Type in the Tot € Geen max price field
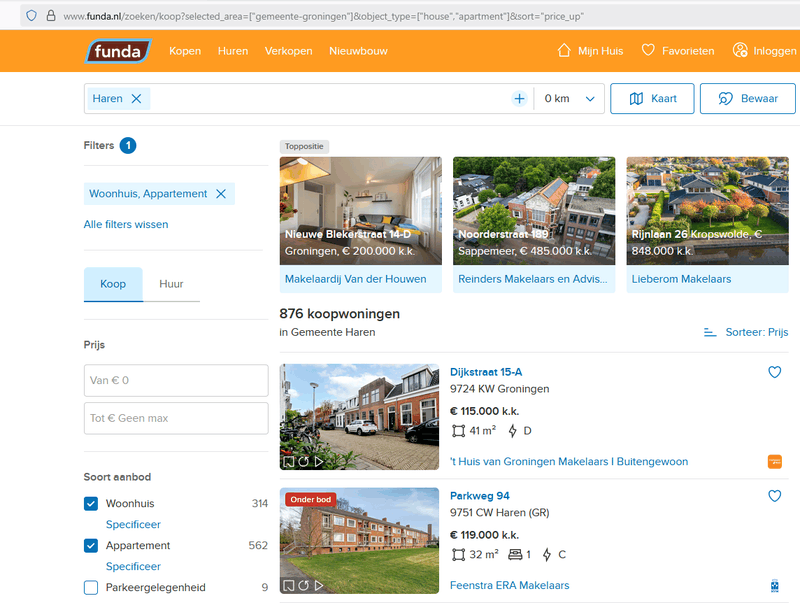This screenshot has height=603, width=800. coord(176,418)
